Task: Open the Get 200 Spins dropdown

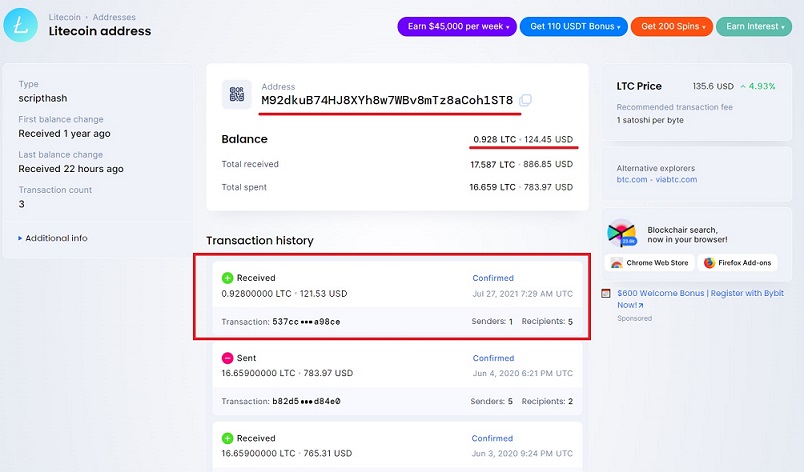Action: coord(672,26)
